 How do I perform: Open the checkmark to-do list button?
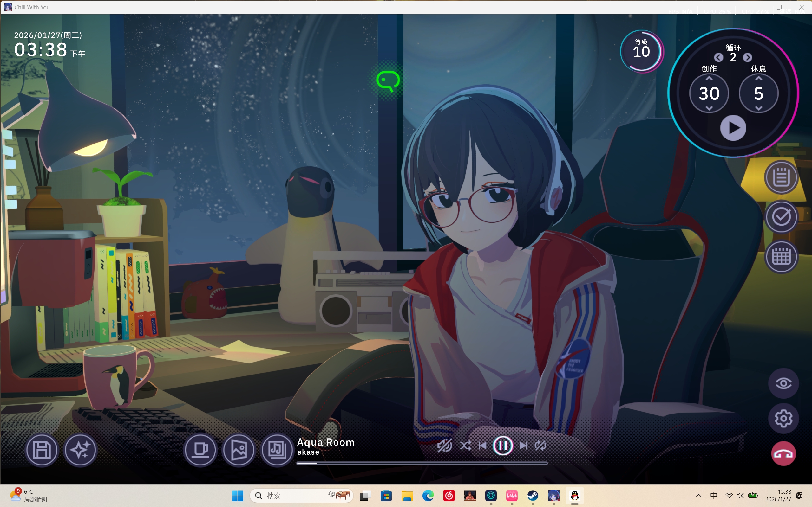(782, 217)
